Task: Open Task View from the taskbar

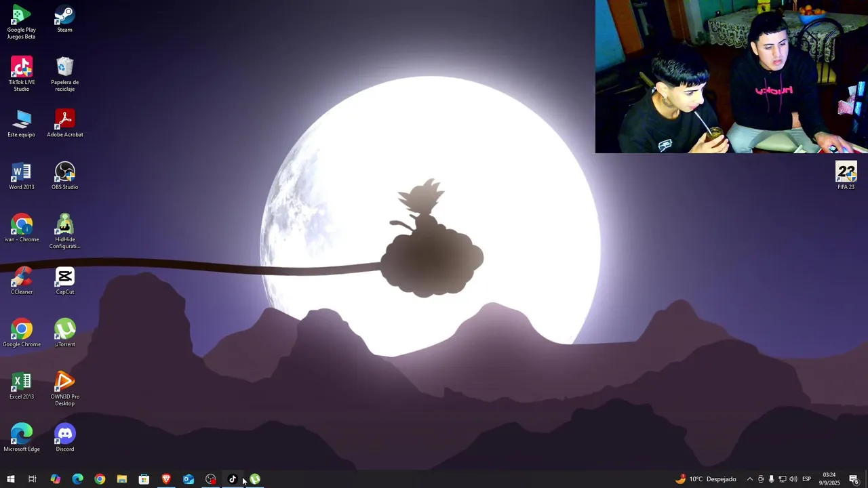Action: (32, 479)
